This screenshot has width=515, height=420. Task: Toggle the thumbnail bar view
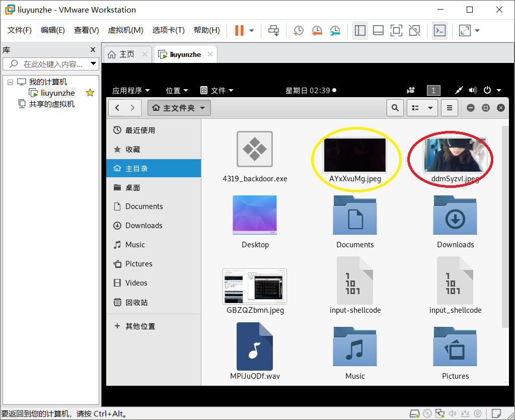378,31
